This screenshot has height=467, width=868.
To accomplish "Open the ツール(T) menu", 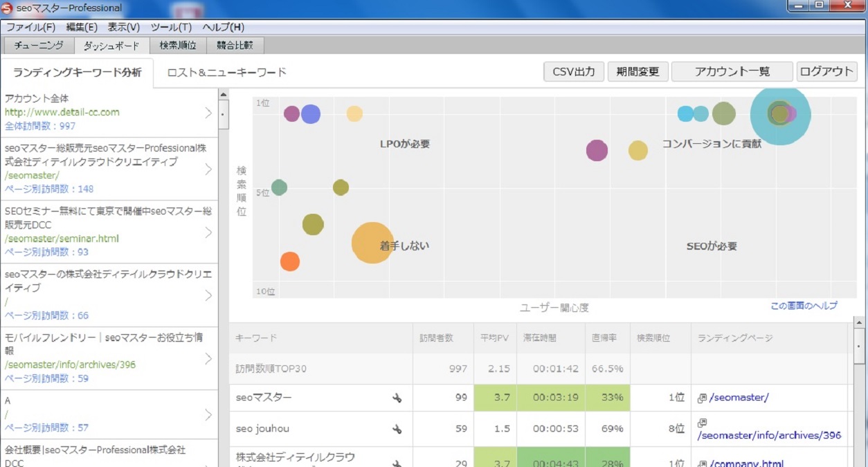I will click(171, 27).
